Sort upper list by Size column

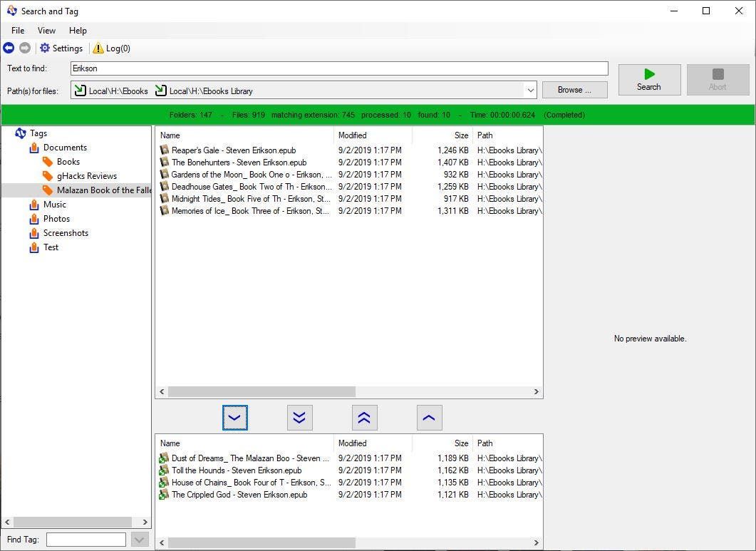click(442, 135)
